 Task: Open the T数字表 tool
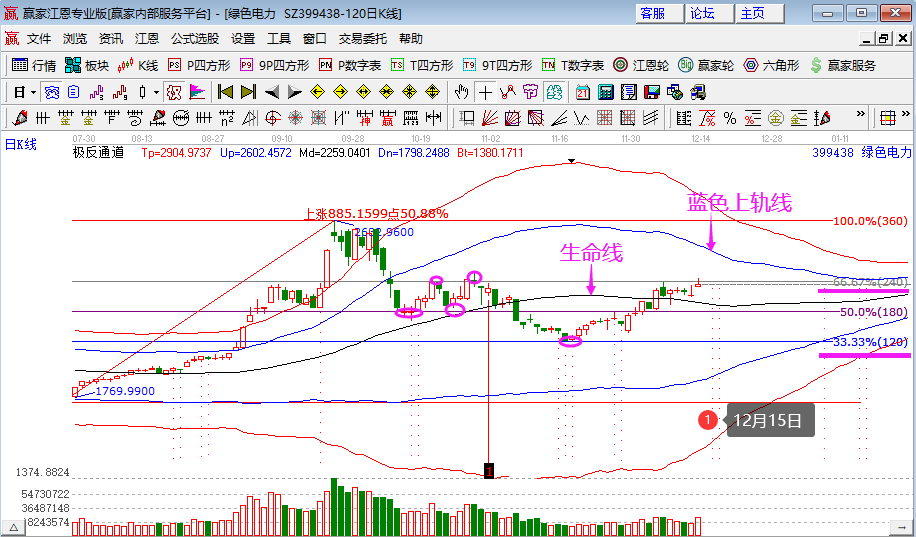pyautogui.click(x=572, y=65)
